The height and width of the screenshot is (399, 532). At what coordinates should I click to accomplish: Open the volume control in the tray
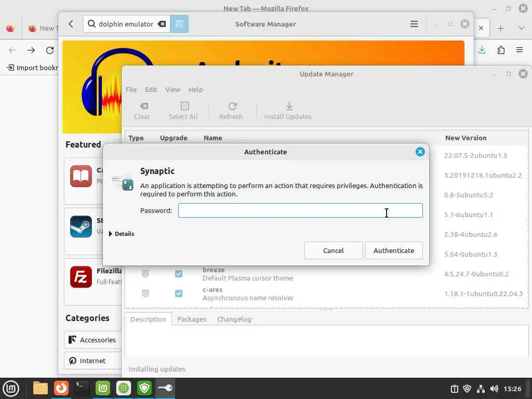coord(494,389)
